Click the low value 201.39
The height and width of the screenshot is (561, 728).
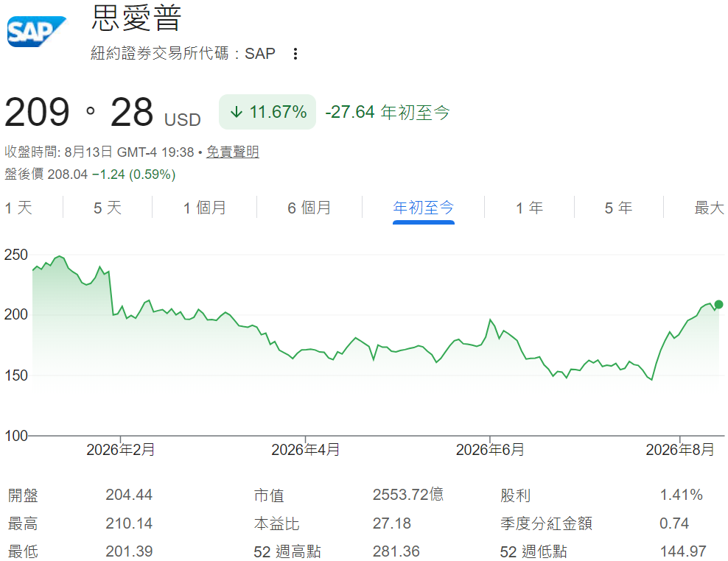[x=129, y=551]
